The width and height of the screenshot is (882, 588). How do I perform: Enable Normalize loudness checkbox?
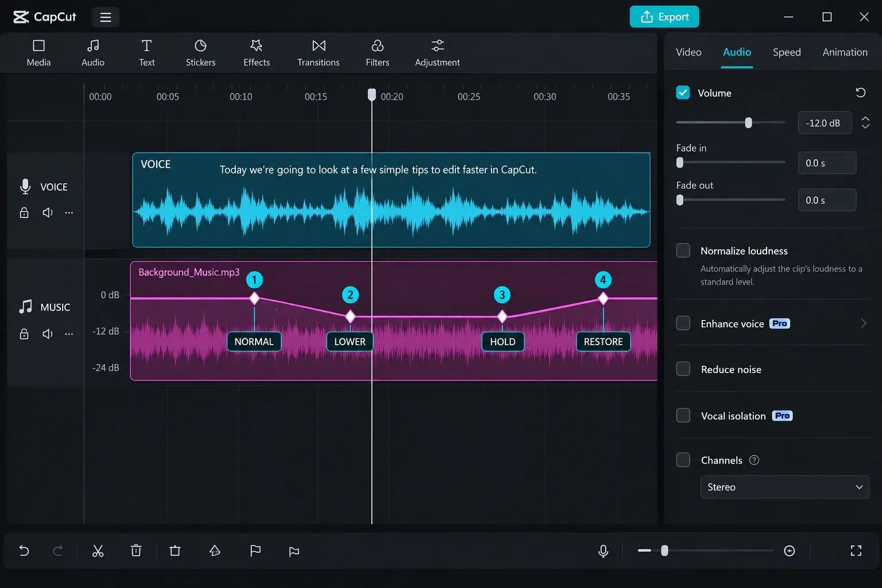click(x=683, y=250)
